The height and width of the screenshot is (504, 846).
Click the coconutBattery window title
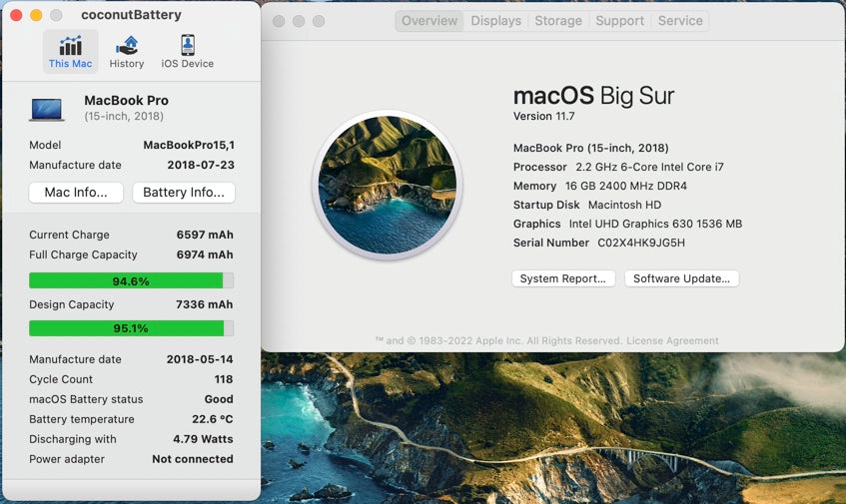click(x=131, y=15)
